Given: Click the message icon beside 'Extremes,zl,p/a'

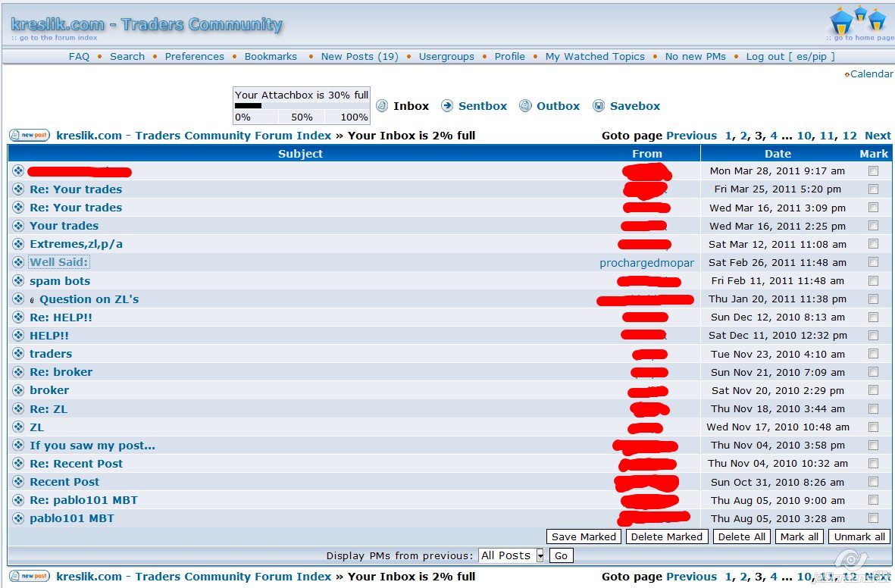Looking at the screenshot, I should (18, 244).
